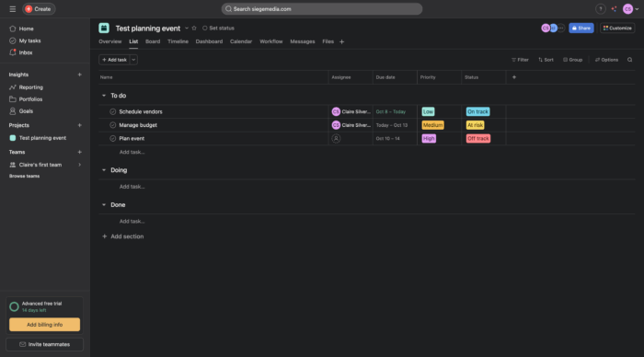Viewport: 644px width, 357px height.
Task: Click the sparkle upgrade icon
Action: [614, 8]
